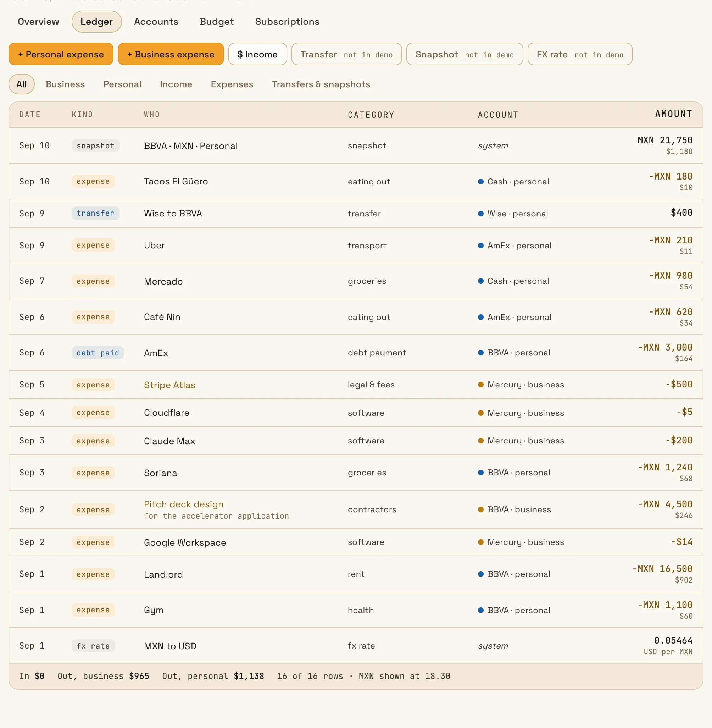This screenshot has height=728, width=712.
Task: Click the debt payment category cell
Action: (x=377, y=353)
